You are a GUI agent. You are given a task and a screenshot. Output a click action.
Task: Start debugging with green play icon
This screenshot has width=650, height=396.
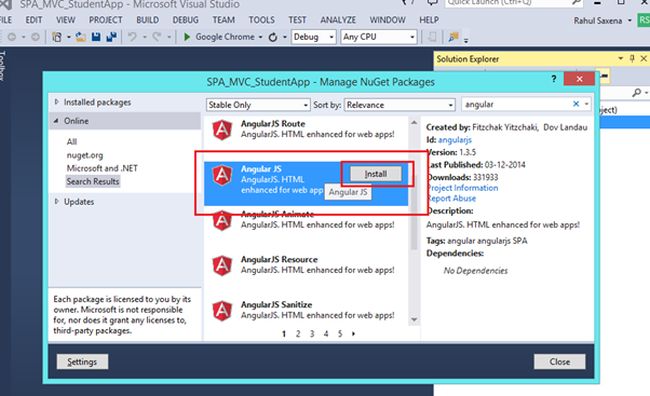click(187, 37)
